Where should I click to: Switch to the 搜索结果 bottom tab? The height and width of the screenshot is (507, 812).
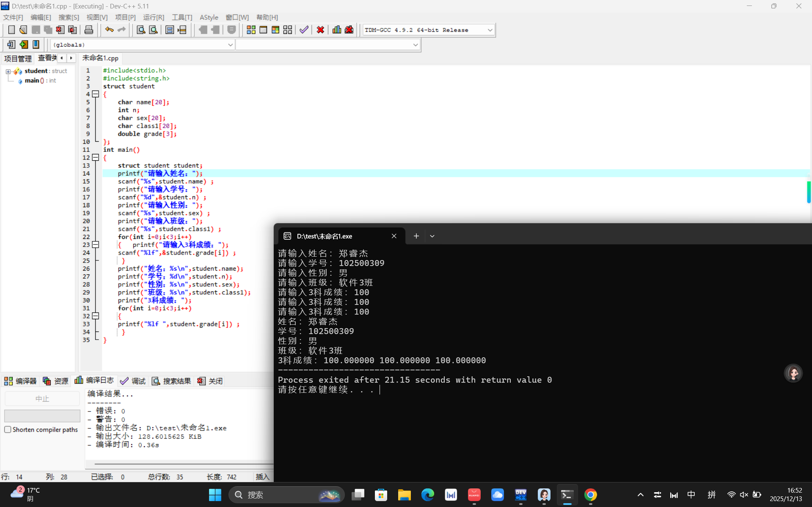point(171,381)
